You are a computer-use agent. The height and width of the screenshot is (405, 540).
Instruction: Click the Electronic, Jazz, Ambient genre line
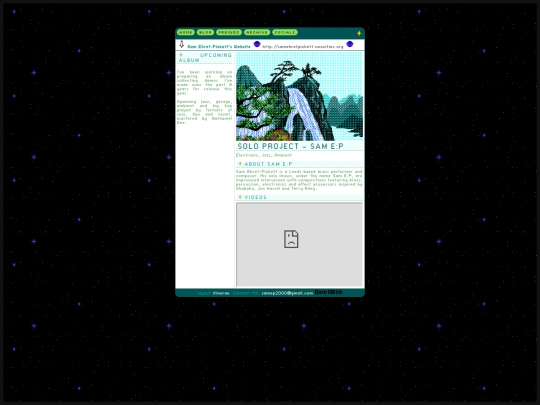(263, 155)
